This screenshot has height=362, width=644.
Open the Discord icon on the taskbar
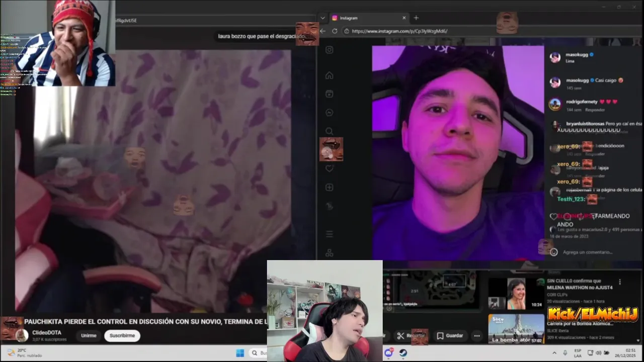[388, 353]
